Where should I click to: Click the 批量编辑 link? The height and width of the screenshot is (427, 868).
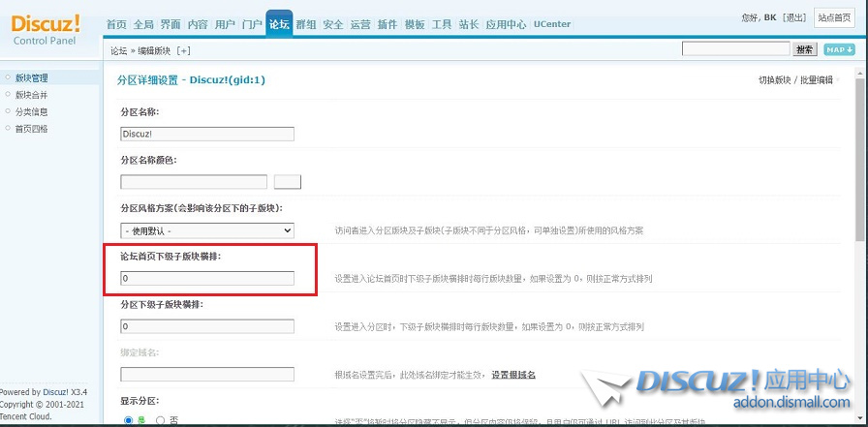point(817,80)
